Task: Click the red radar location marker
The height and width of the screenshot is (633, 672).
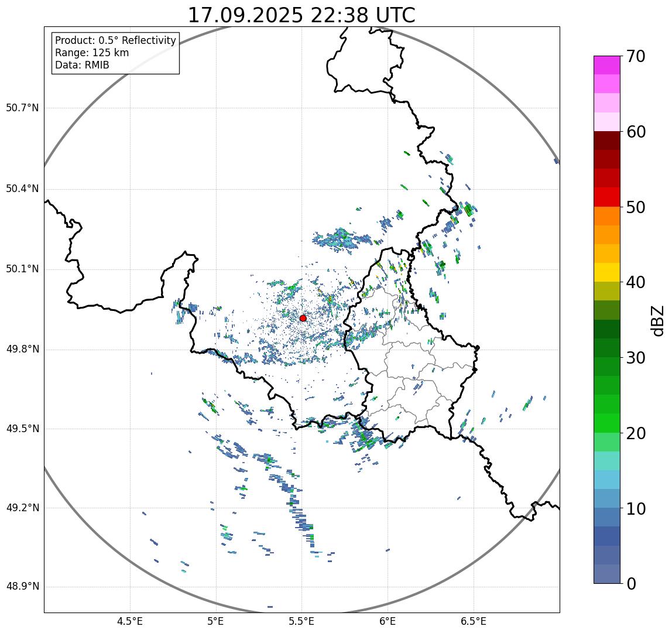Action: (303, 318)
